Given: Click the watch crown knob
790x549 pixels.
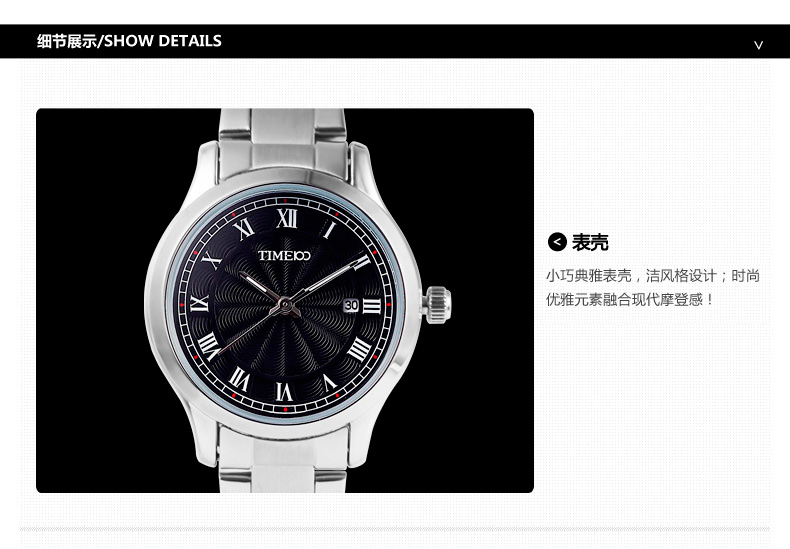Looking at the screenshot, I should tap(437, 305).
